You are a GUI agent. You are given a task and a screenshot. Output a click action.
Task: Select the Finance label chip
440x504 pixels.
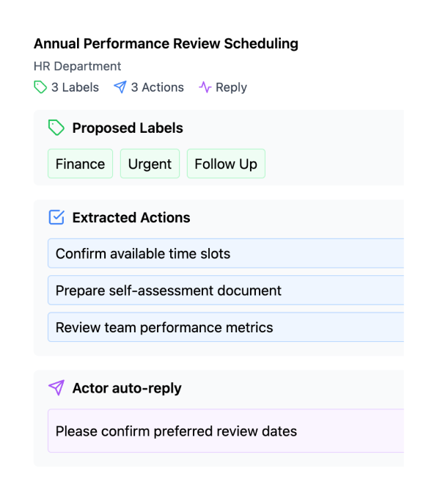click(81, 164)
